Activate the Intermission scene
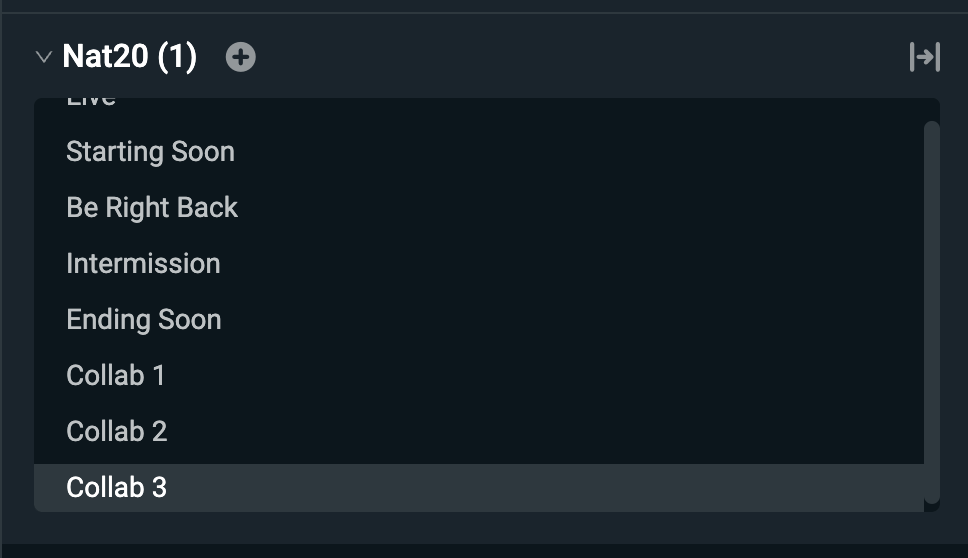This screenshot has width=968, height=558. coord(143,264)
